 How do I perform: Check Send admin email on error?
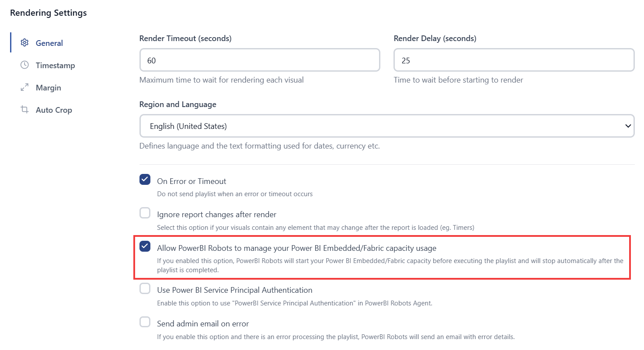click(x=145, y=322)
